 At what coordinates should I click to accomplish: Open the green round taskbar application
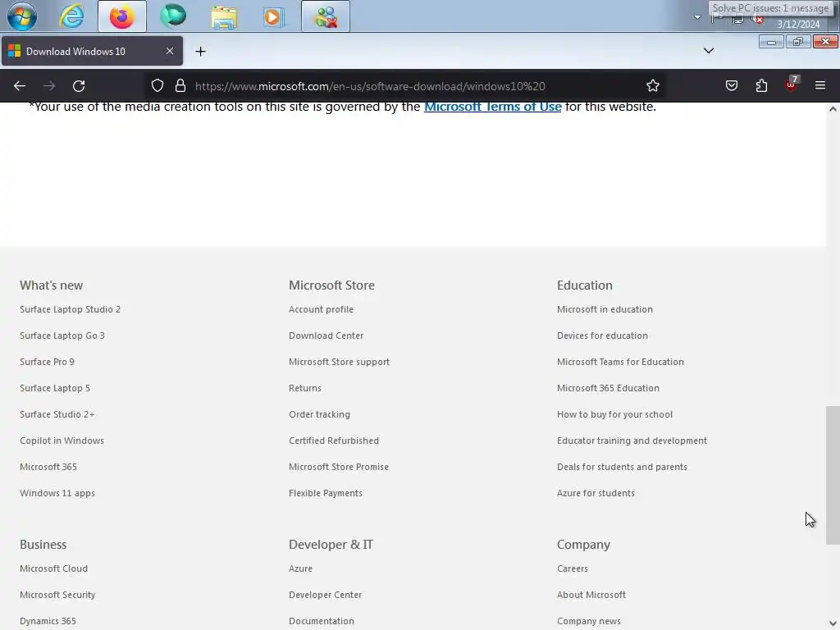(173, 16)
